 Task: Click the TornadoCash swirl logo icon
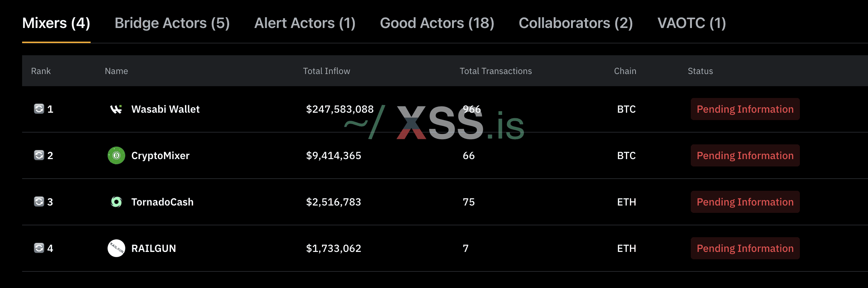[116, 202]
